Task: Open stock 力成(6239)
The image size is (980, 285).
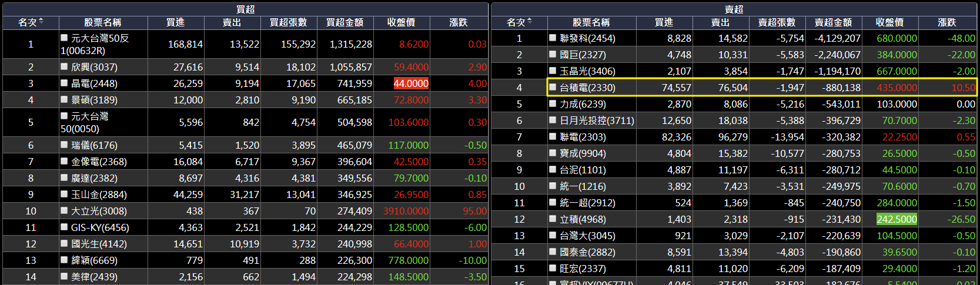Action: 583,104
